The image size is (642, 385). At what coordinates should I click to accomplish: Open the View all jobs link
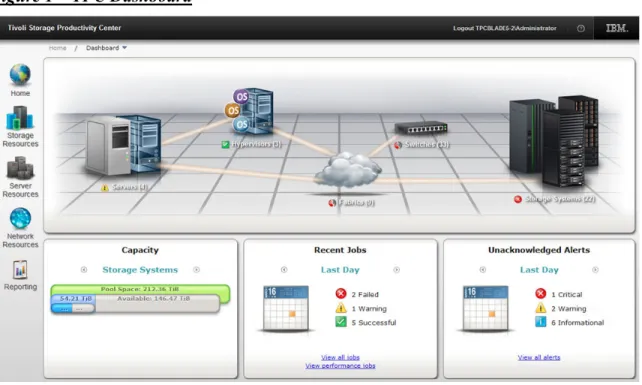pos(340,357)
